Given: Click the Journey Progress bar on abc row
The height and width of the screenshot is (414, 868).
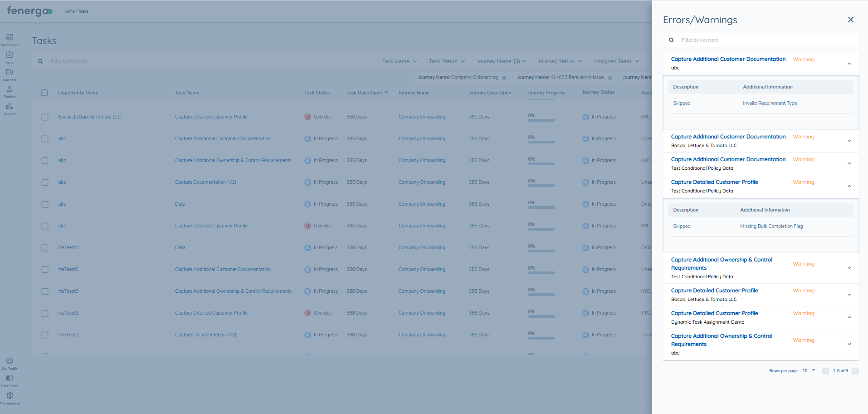Looking at the screenshot, I should (x=541, y=142).
